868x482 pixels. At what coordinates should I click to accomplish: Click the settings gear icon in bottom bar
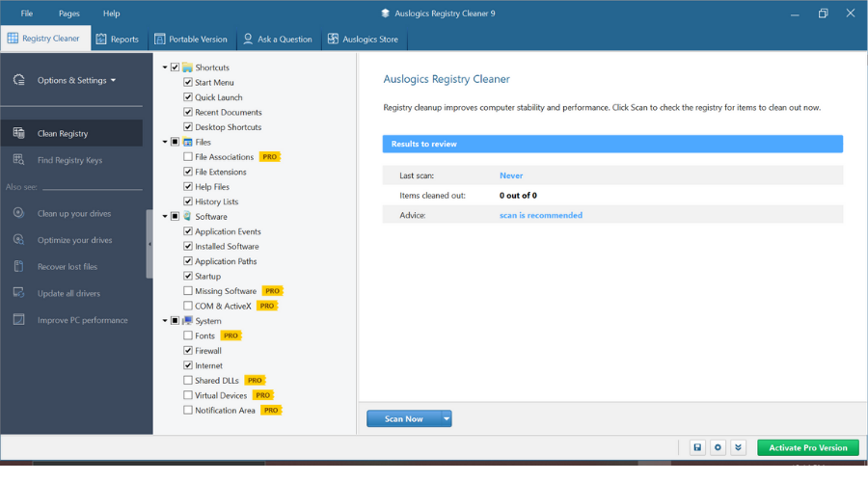pos(718,447)
